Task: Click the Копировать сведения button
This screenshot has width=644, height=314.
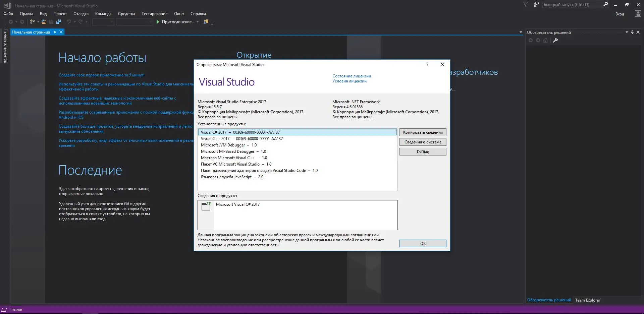Action: (x=423, y=132)
